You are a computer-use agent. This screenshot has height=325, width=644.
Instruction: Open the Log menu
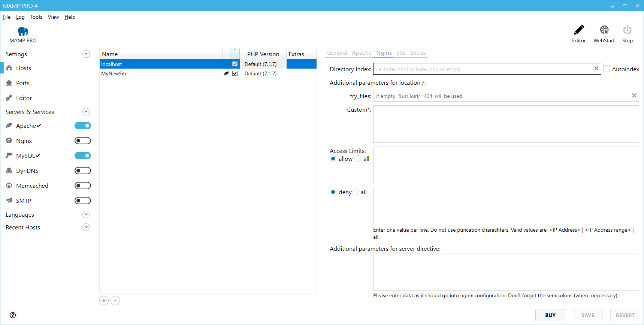[20, 17]
